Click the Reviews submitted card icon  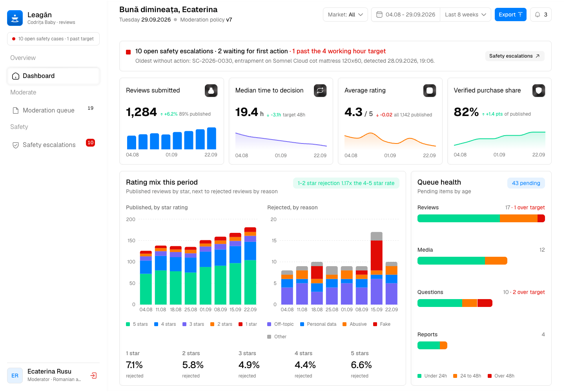[x=211, y=91]
